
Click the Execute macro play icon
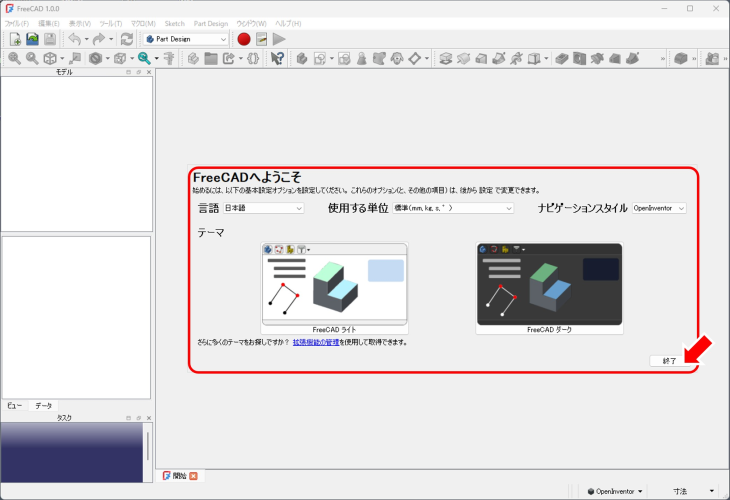[x=279, y=39]
